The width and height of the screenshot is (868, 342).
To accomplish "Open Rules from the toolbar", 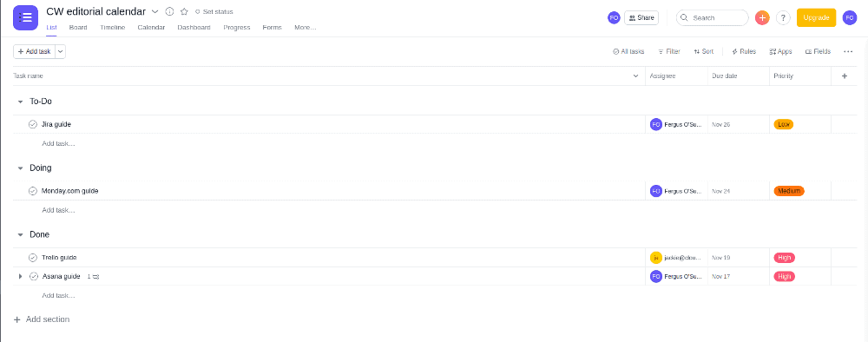I will point(744,51).
